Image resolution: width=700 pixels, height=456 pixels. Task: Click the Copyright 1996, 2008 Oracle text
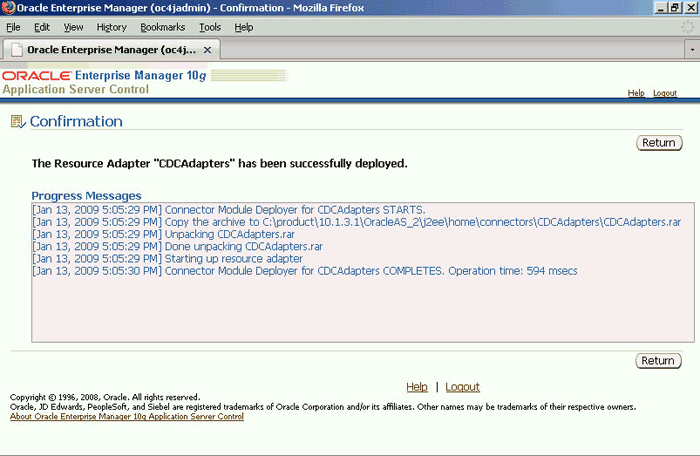tap(105, 397)
